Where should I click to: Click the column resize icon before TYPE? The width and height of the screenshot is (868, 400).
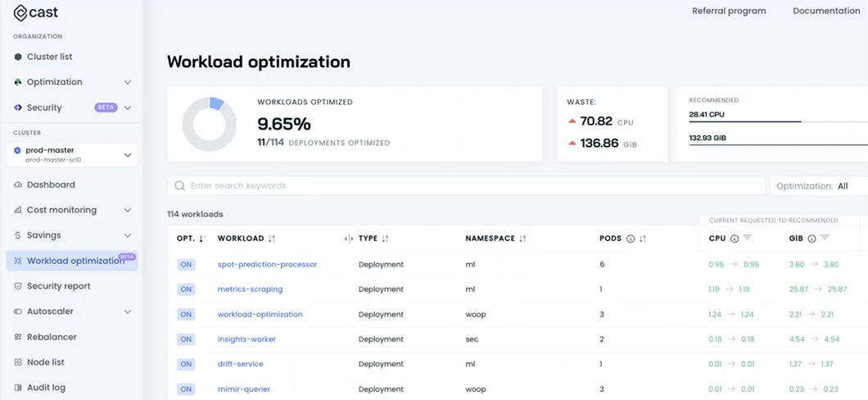(x=349, y=239)
